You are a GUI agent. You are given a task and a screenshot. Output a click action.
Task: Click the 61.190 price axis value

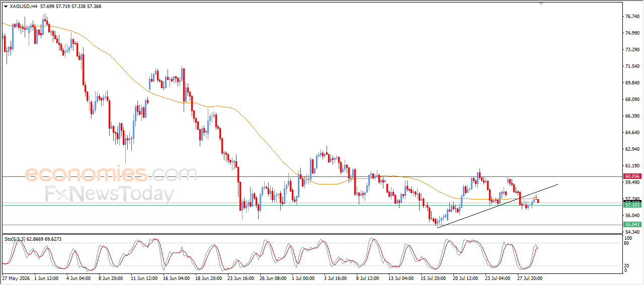(633, 166)
